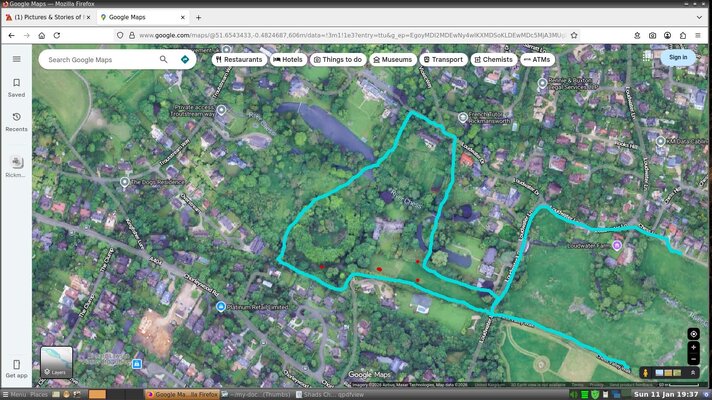The width and height of the screenshot is (712, 400).
Task: Click Get app in the sidebar
Action: click(16, 369)
